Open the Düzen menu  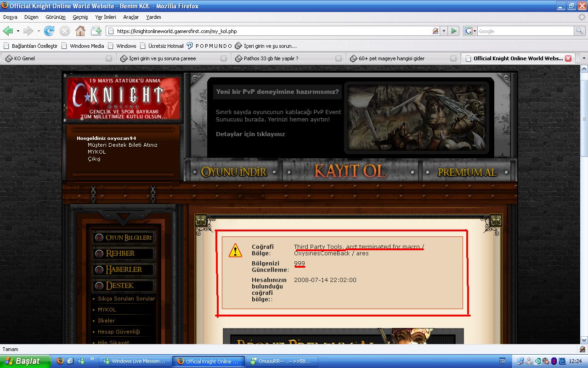pyautogui.click(x=31, y=17)
